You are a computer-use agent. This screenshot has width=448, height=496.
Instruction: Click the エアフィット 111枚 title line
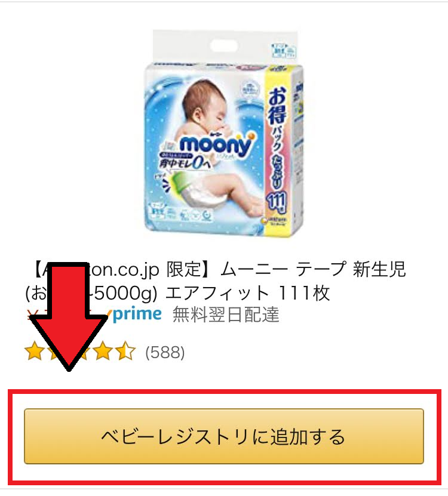tap(247, 292)
